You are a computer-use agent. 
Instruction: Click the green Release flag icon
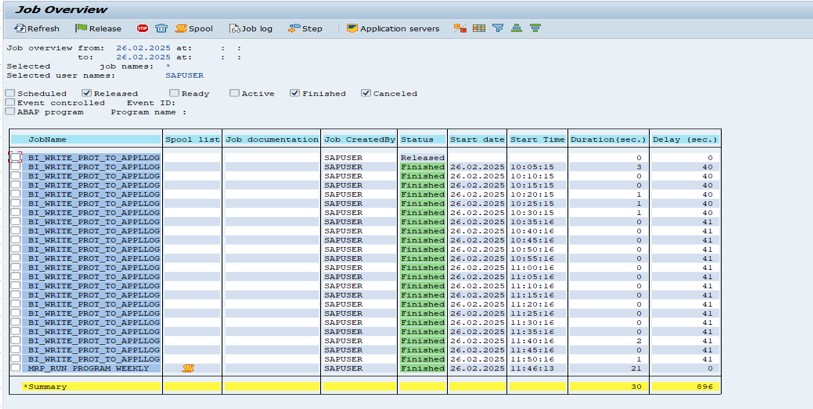(81, 29)
